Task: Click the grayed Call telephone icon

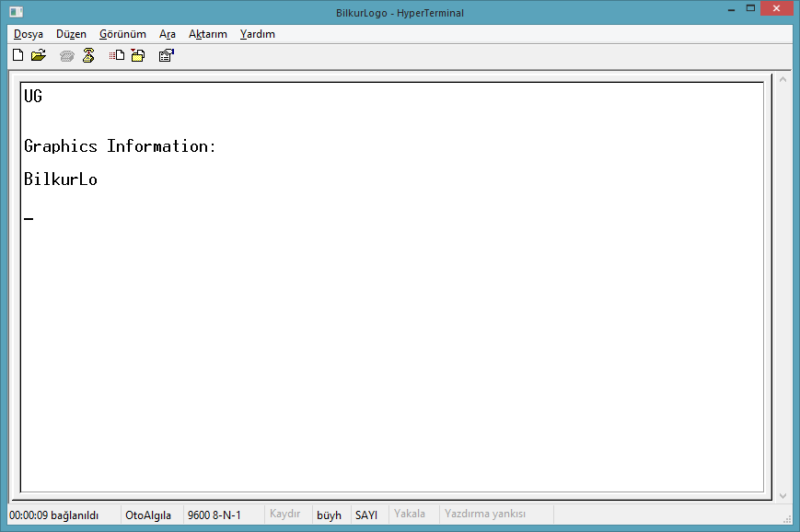Action: [67, 56]
